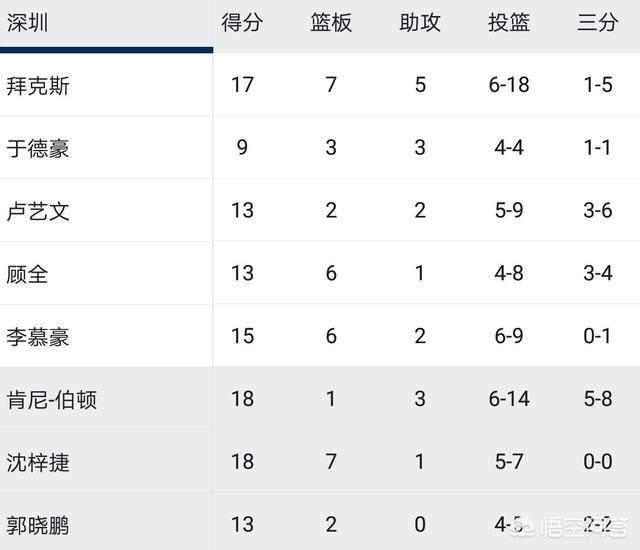
Task: Click the 篮板 column header
Action: [331, 22]
